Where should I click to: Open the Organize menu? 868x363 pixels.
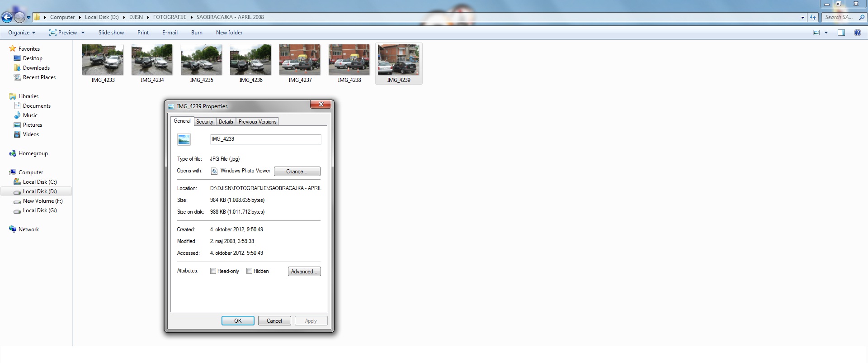point(22,33)
